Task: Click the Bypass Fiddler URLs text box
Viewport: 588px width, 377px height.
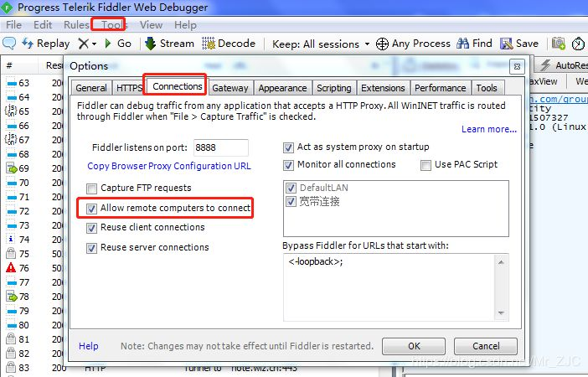Action: tap(389, 287)
